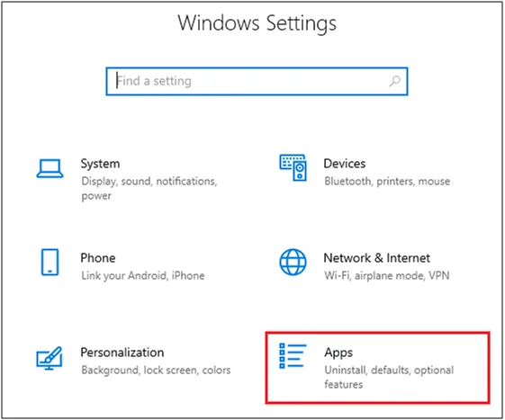The height and width of the screenshot is (420, 505).
Task: Open the Devices category title
Action: point(344,164)
